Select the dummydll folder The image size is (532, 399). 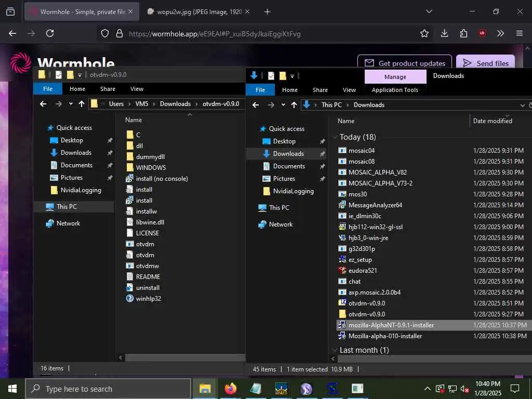pos(150,157)
